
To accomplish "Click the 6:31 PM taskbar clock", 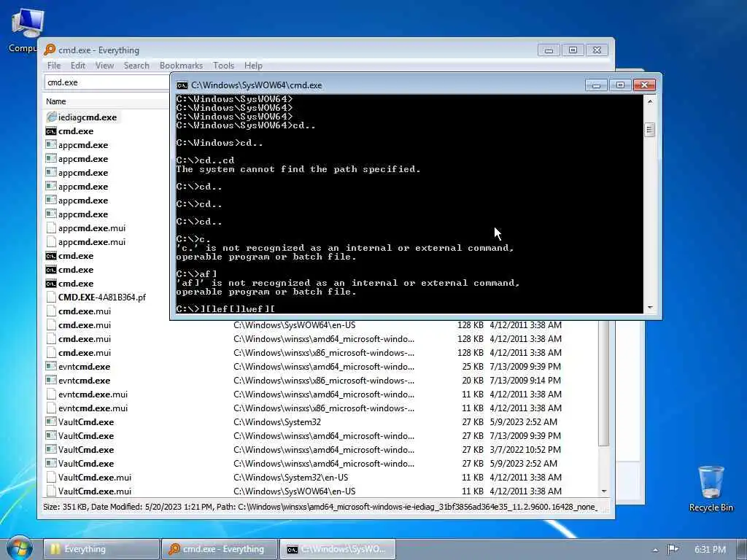I will pos(710,549).
